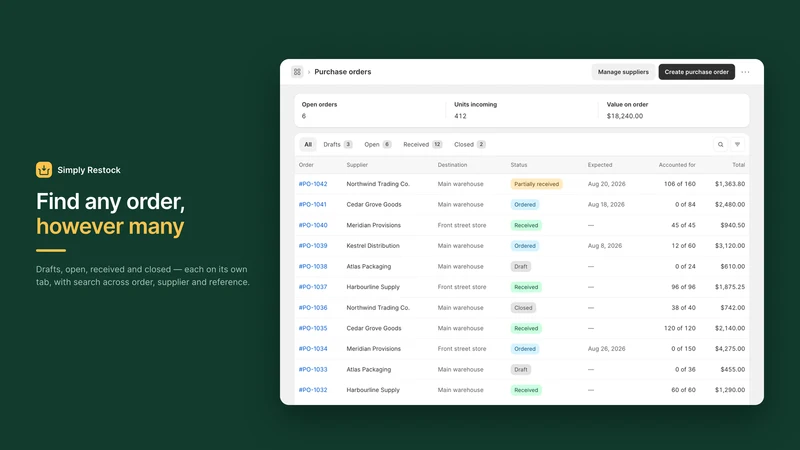Click the $4,275.00 total cell
Image resolution: width=800 pixels, height=450 pixels.
(x=730, y=348)
